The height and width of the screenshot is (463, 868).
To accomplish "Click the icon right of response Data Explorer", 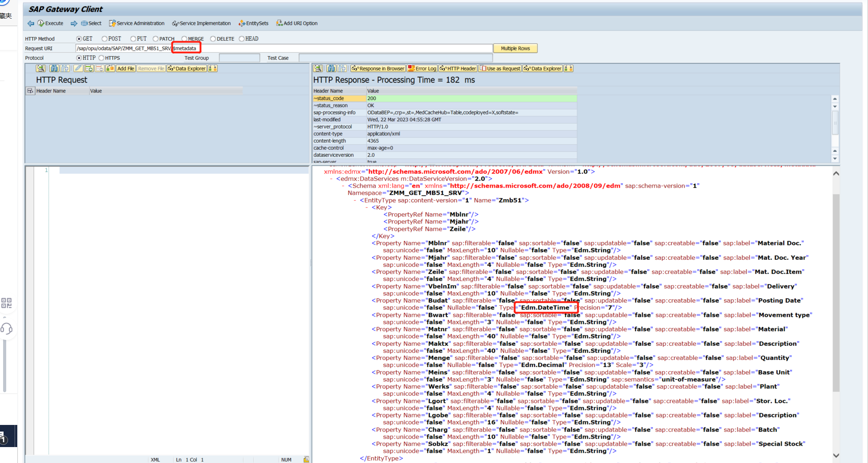I will click(x=568, y=68).
